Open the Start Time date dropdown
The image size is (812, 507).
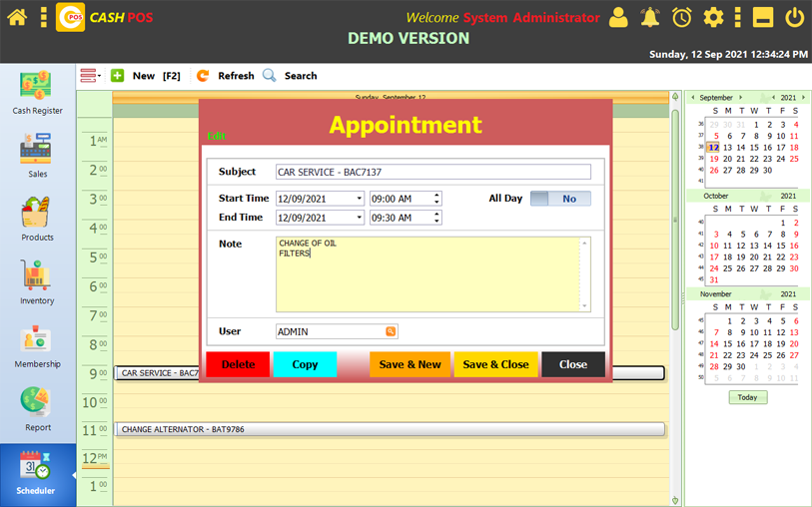point(359,199)
